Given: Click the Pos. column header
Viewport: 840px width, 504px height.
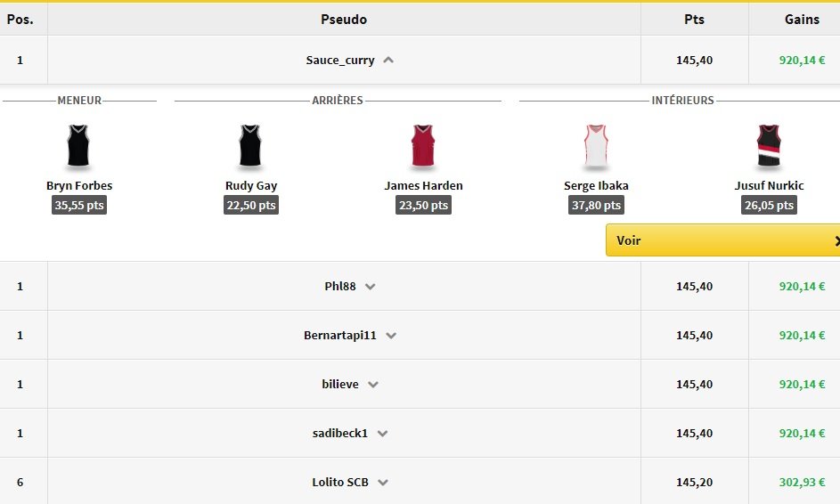Looking at the screenshot, I should (20, 19).
